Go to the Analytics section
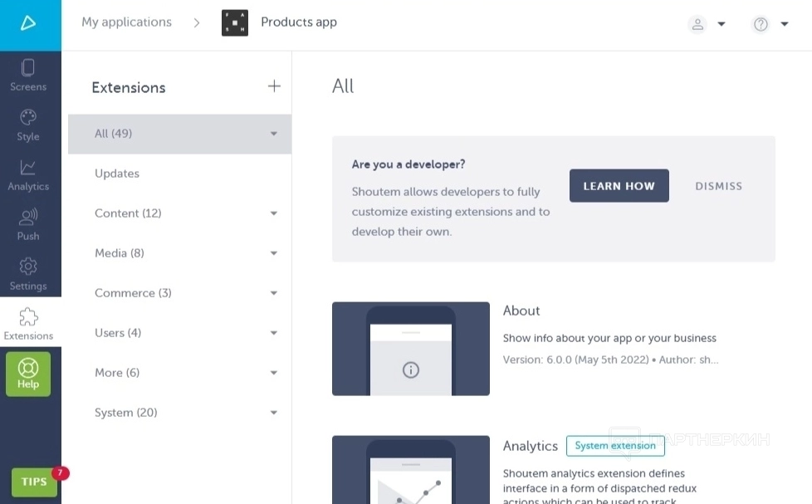Viewport: 812px width, 504px height. pyautogui.click(x=28, y=174)
